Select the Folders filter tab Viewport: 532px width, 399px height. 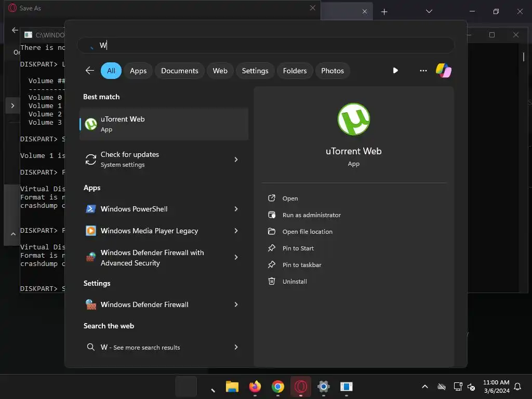point(295,71)
